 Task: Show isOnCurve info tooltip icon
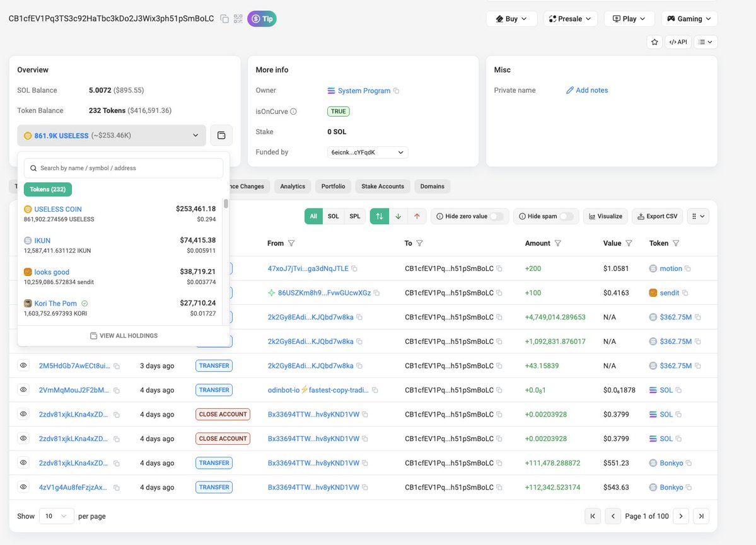click(293, 112)
